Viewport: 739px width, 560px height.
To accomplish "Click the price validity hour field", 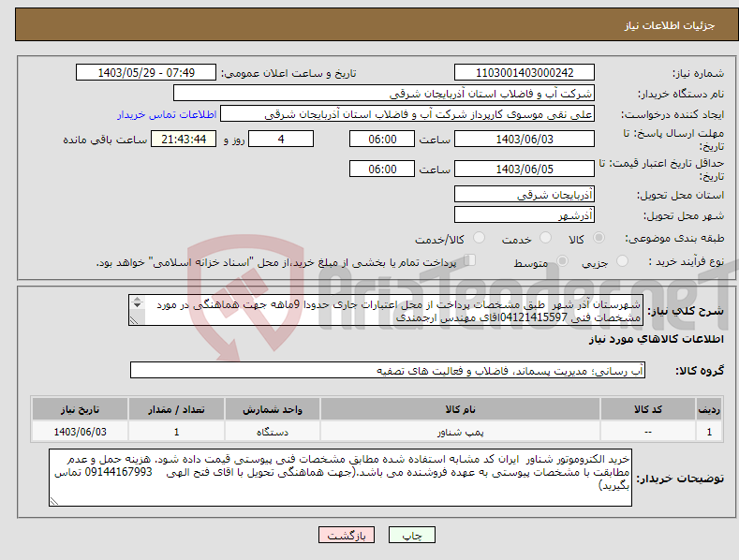I will coord(382,169).
